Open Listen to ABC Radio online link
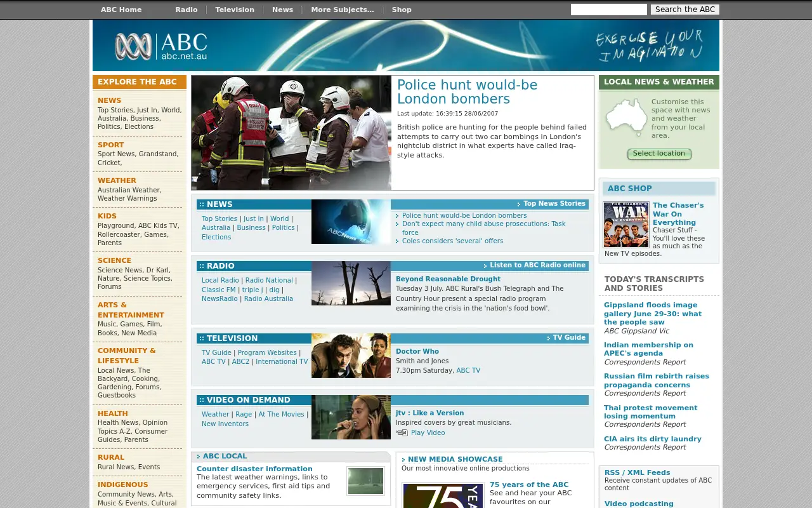Image resolution: width=812 pixels, height=508 pixels. click(537, 265)
